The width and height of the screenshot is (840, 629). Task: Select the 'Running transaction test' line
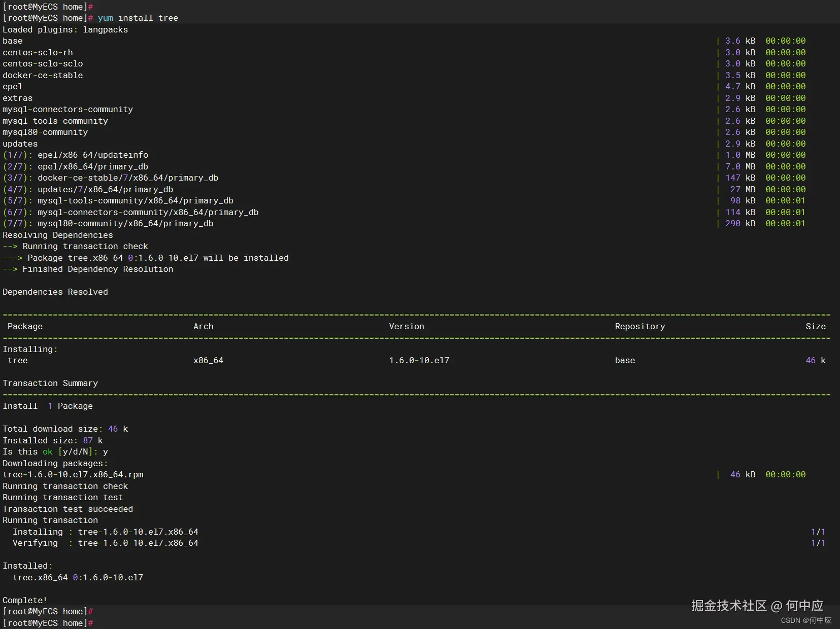coord(63,498)
